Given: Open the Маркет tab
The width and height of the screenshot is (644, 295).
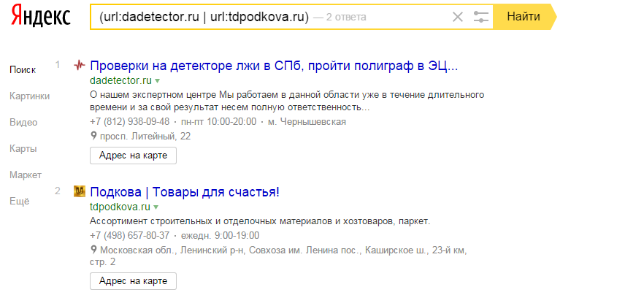Looking at the screenshot, I should pos(26,175).
